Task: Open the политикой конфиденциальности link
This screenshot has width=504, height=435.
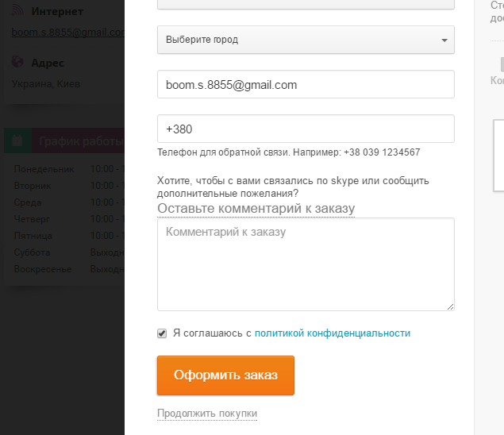Action: 333,333
